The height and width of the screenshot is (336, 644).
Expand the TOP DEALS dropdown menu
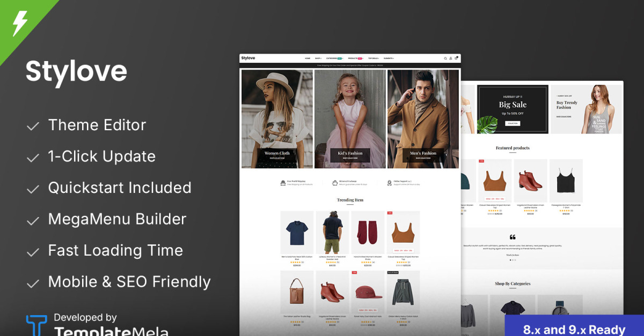(x=374, y=58)
